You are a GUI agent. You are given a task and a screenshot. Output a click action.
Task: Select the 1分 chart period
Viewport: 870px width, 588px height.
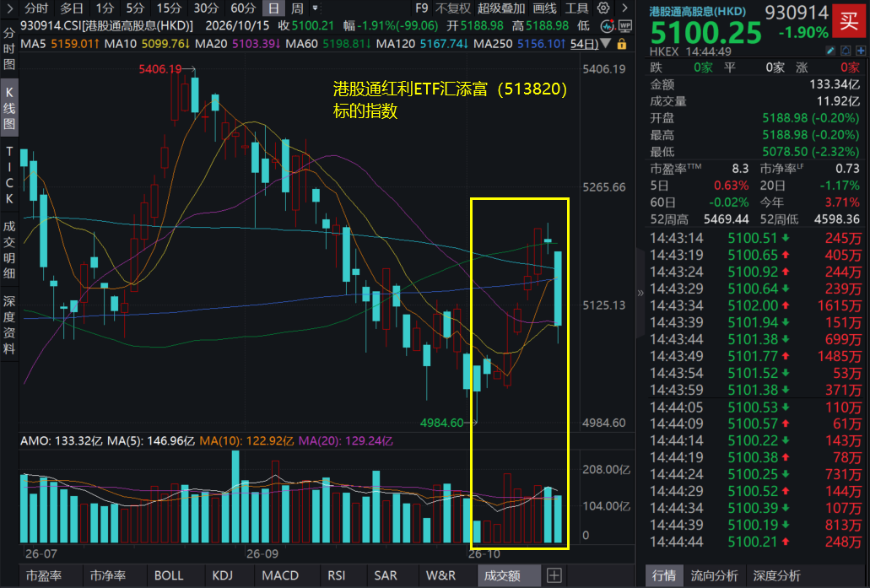pyautogui.click(x=105, y=8)
